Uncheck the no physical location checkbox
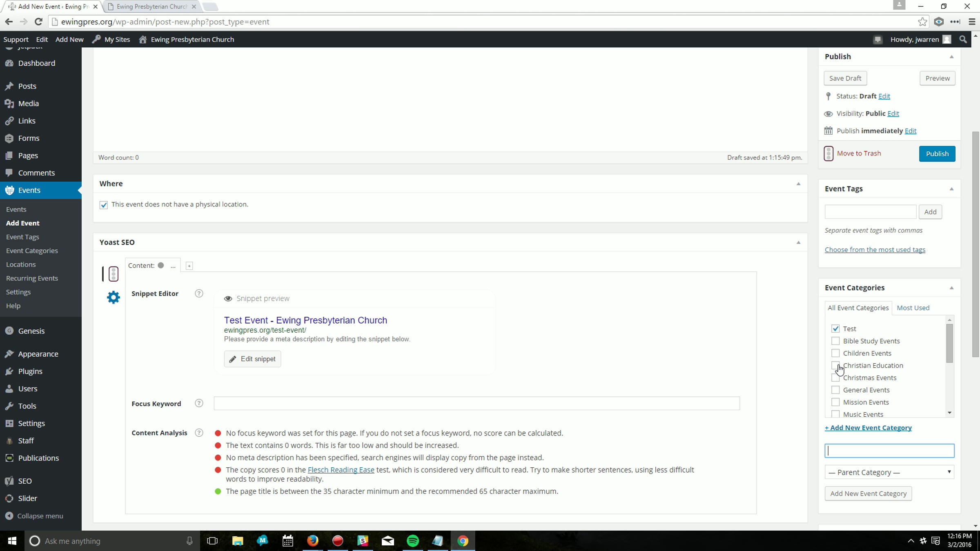980x551 pixels. pos(104,205)
